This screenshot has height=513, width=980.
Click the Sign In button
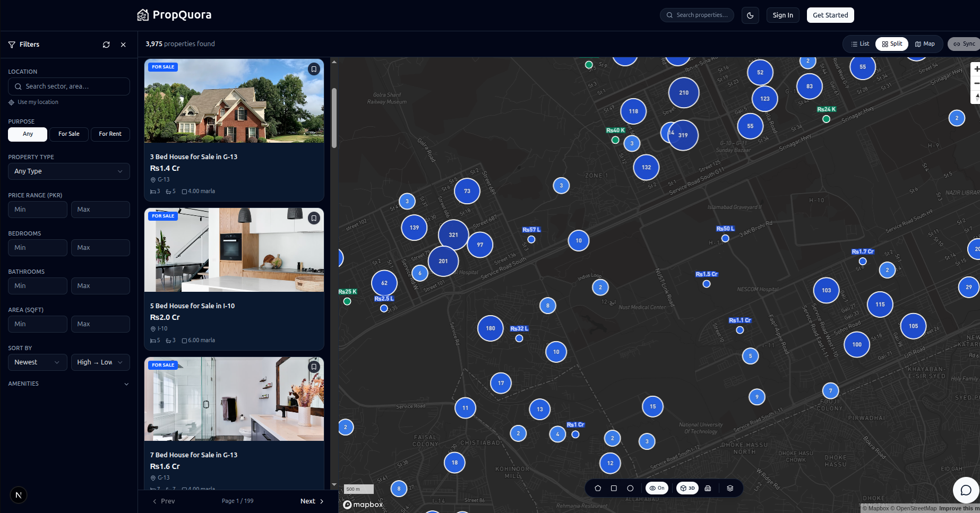783,15
